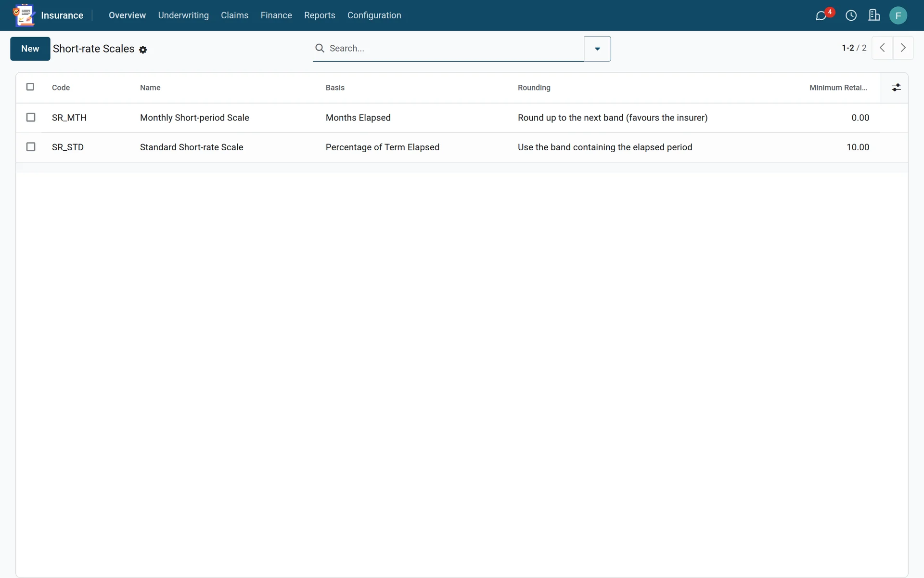The height and width of the screenshot is (578, 924).
Task: Click the search magnifier icon
Action: (x=320, y=48)
